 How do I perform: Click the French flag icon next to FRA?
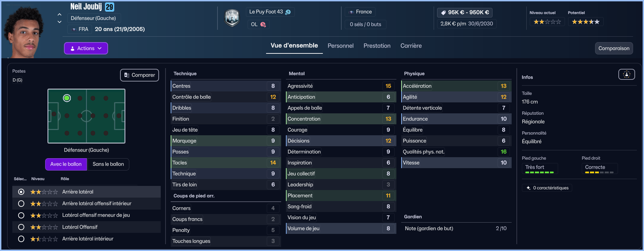point(74,29)
